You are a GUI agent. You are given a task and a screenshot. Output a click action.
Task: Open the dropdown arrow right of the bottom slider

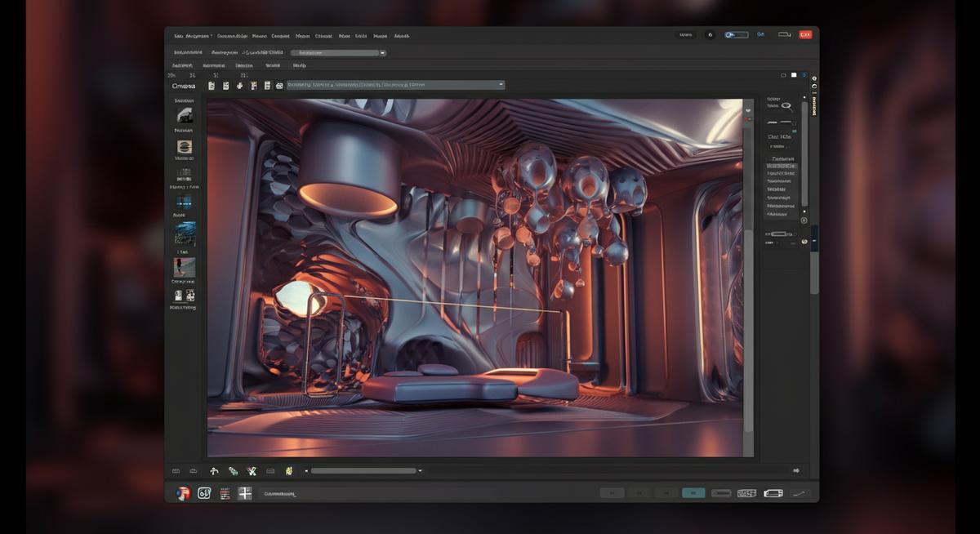(420, 471)
